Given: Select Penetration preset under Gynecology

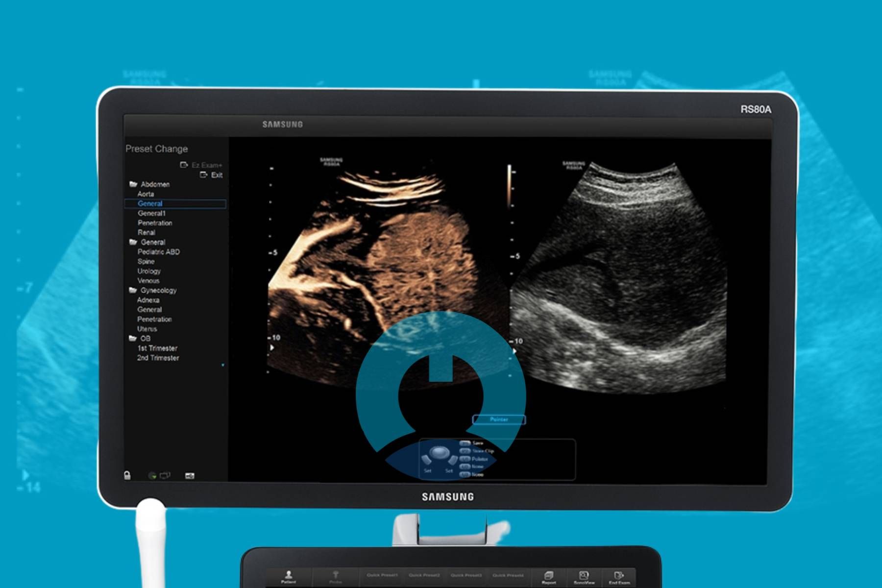Looking at the screenshot, I should pyautogui.click(x=154, y=319).
